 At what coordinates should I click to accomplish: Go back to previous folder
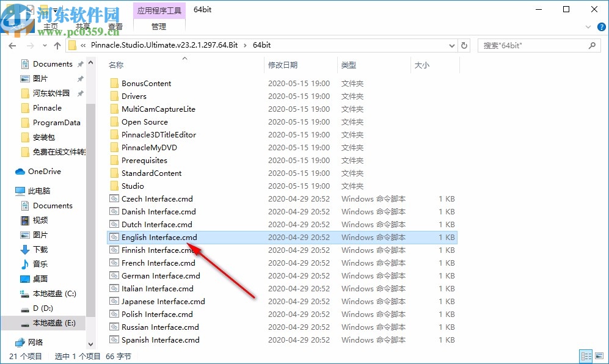point(12,46)
